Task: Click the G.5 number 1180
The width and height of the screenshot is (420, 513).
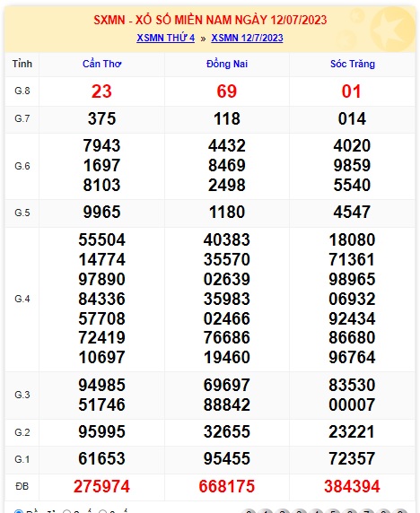Action: pos(227,212)
